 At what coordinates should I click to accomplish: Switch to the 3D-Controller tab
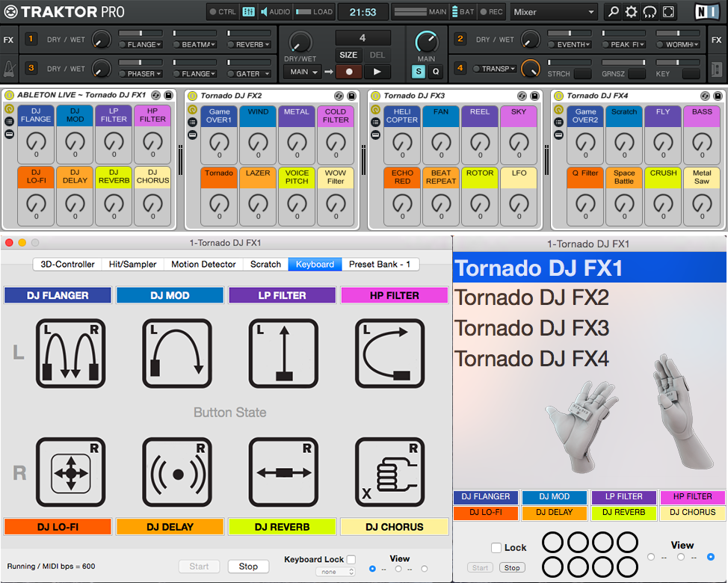point(67,264)
